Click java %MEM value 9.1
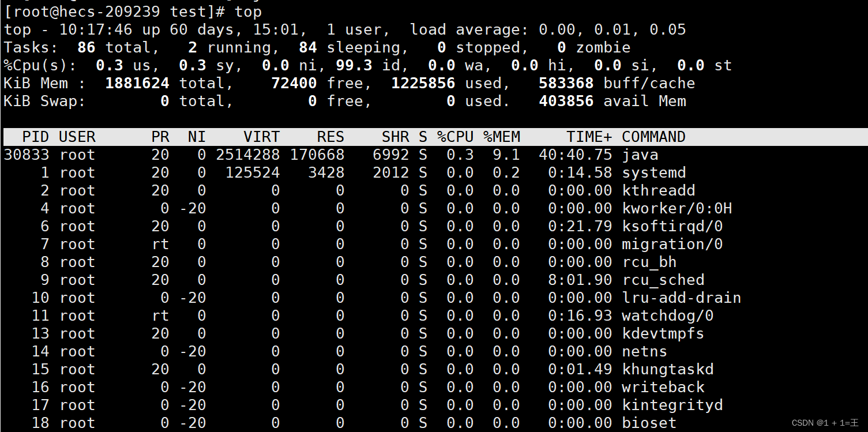 point(506,155)
